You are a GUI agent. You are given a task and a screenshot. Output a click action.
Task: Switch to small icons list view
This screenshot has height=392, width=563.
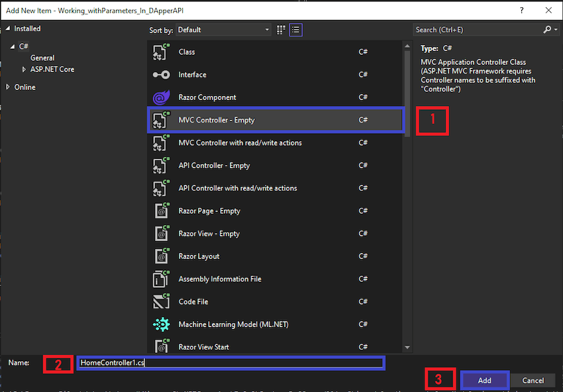coord(295,30)
